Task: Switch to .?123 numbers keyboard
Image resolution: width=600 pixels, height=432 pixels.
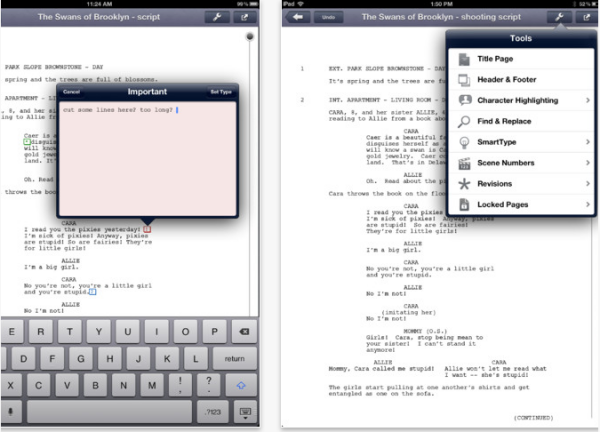Action: (x=213, y=412)
